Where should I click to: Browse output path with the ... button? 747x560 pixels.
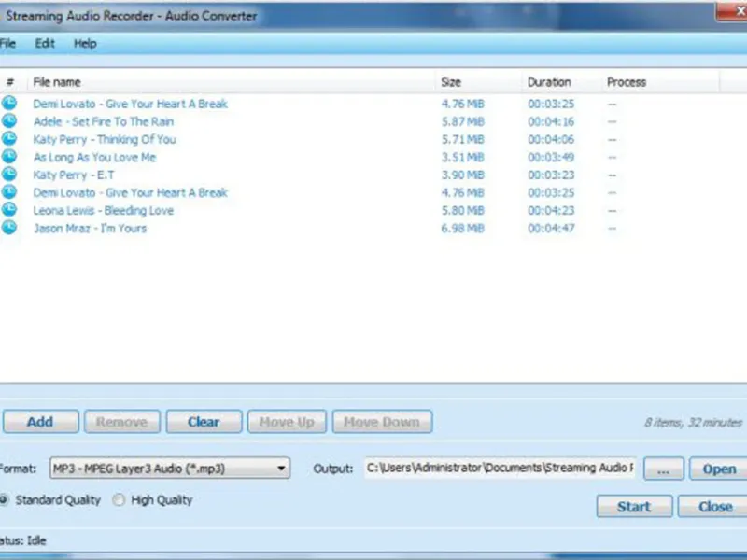tap(664, 469)
